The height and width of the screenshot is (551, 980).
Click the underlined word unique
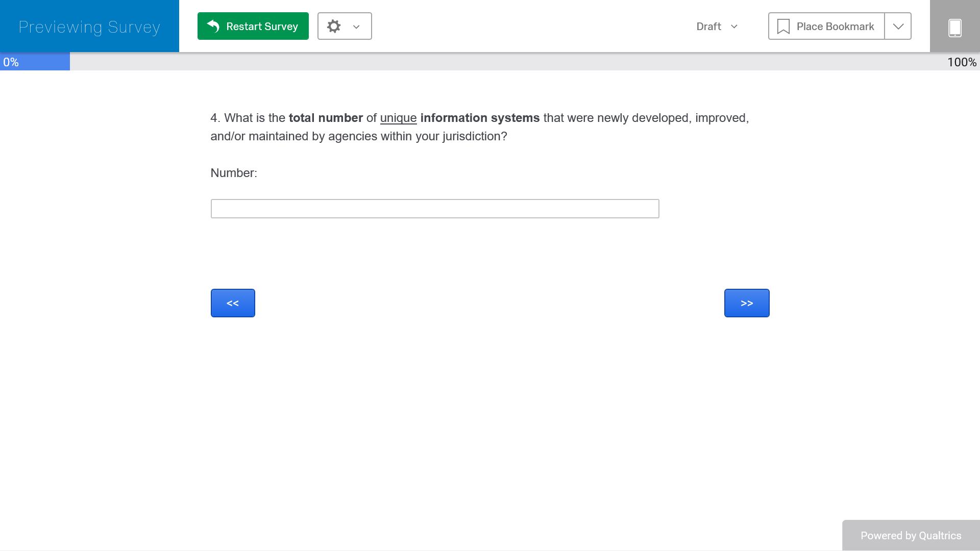point(398,118)
